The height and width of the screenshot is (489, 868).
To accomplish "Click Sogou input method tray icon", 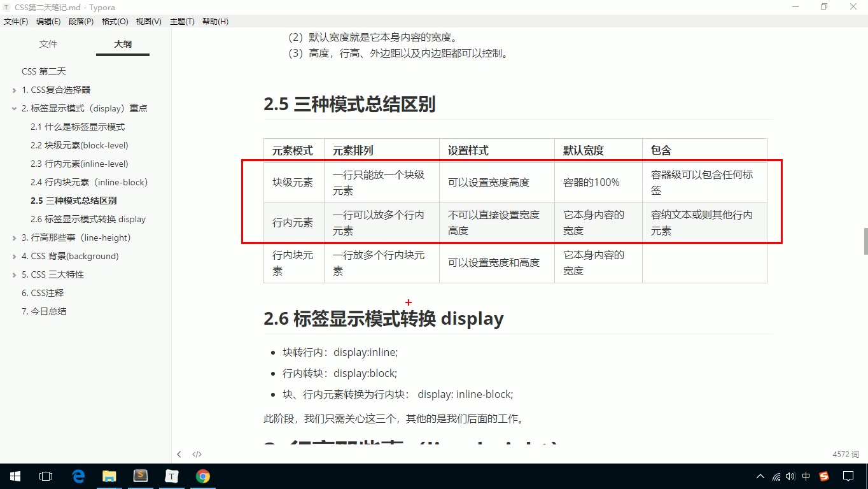I will click(x=824, y=476).
